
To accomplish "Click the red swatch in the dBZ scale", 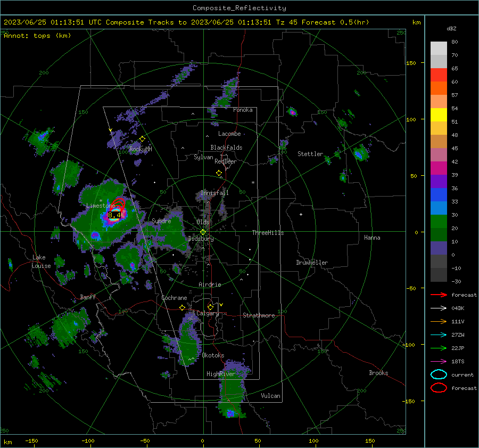I will (439, 75).
